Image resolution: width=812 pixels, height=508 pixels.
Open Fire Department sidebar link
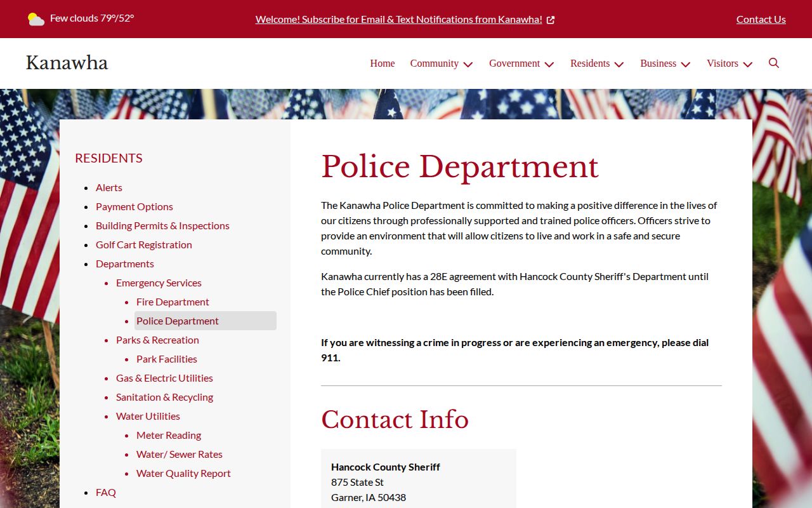click(173, 302)
